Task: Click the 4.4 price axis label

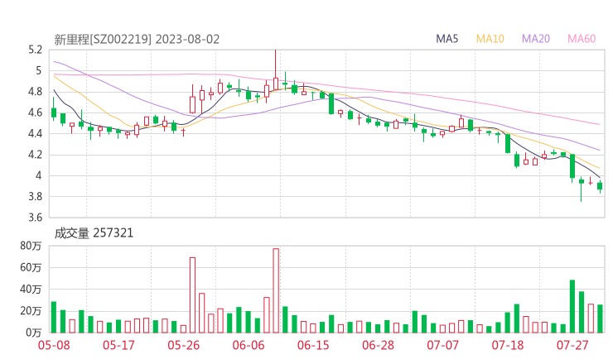Action: coord(35,134)
